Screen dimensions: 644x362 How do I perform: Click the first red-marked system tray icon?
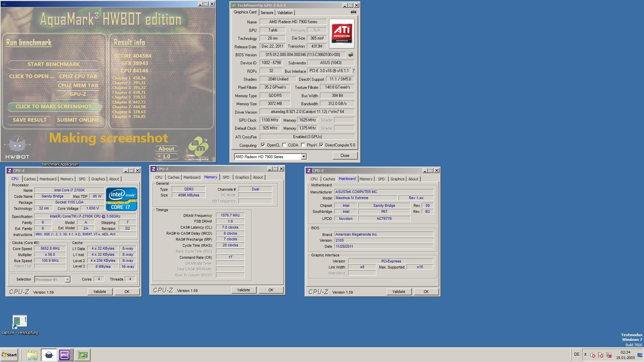point(593,355)
